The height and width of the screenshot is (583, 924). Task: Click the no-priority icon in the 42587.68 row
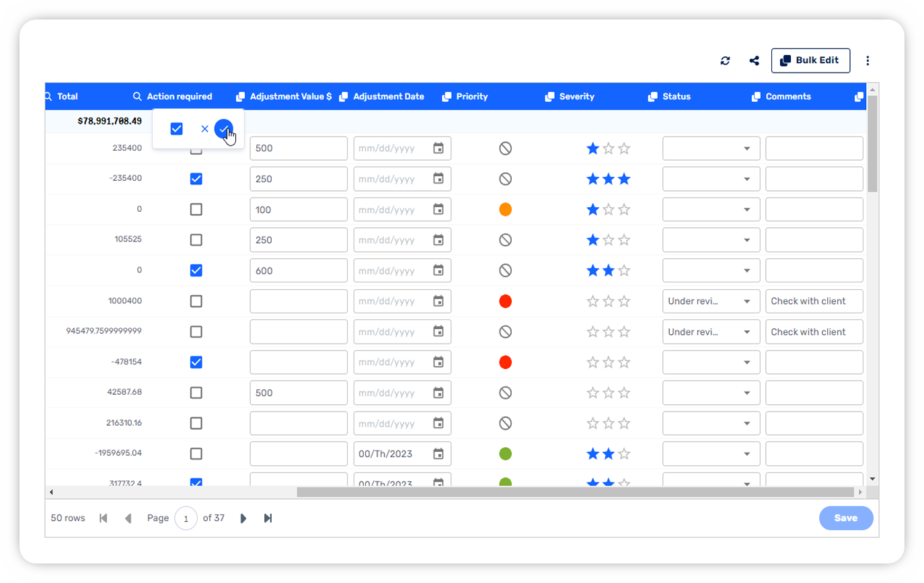506,393
